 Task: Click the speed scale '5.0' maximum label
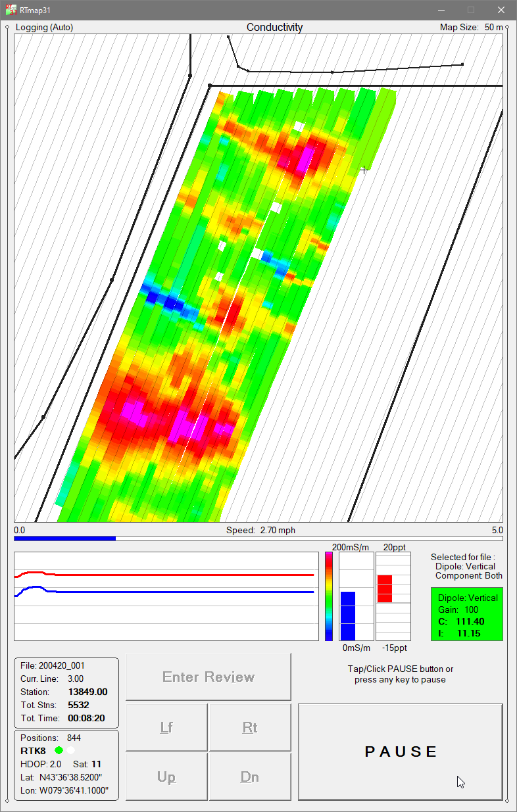click(x=497, y=530)
